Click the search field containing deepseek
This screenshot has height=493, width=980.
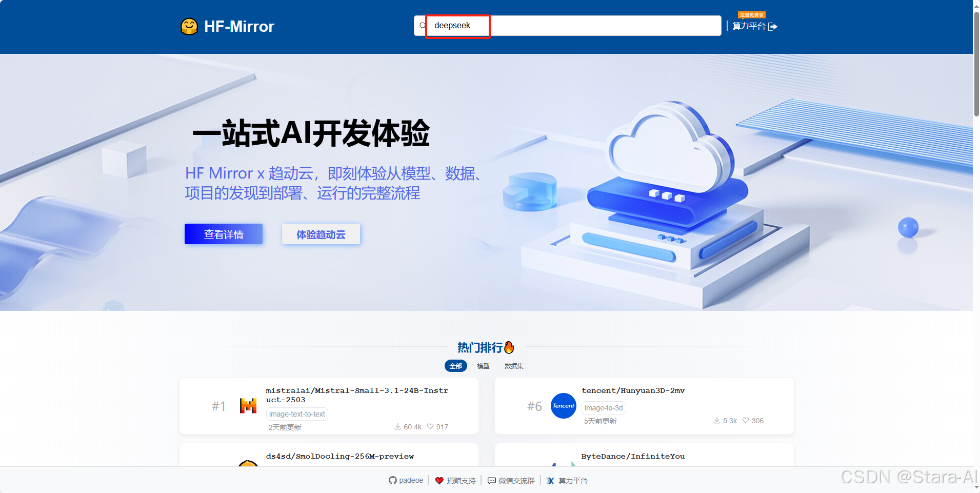coord(568,26)
